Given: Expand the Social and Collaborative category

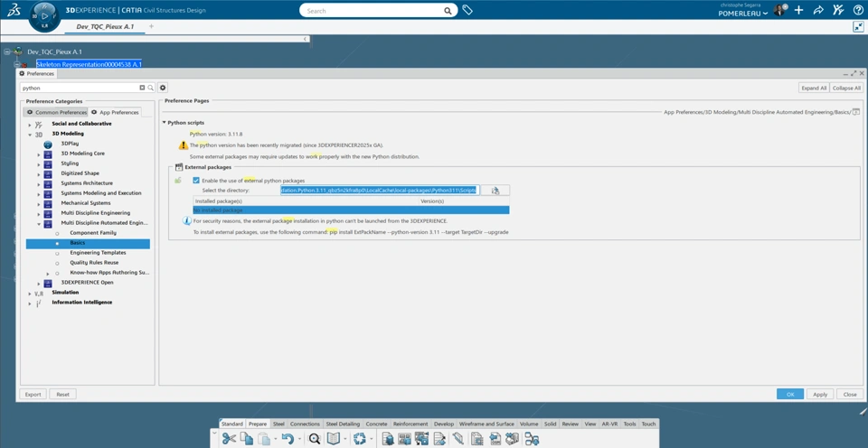Looking at the screenshot, I should pyautogui.click(x=29, y=124).
